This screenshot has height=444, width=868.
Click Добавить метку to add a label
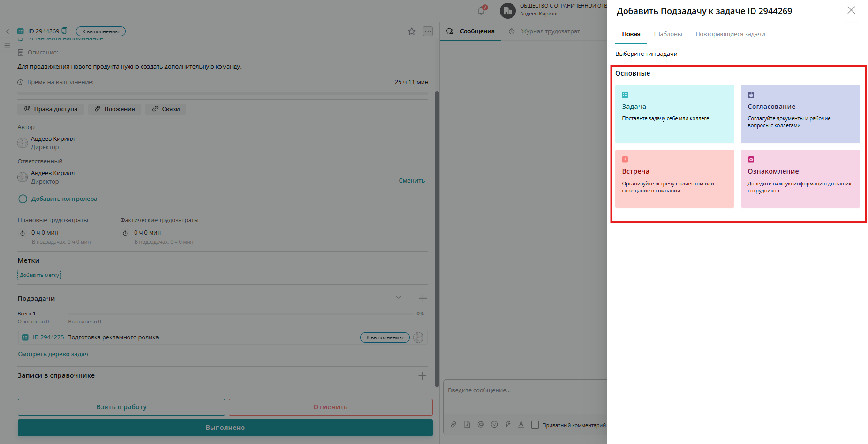(39, 275)
